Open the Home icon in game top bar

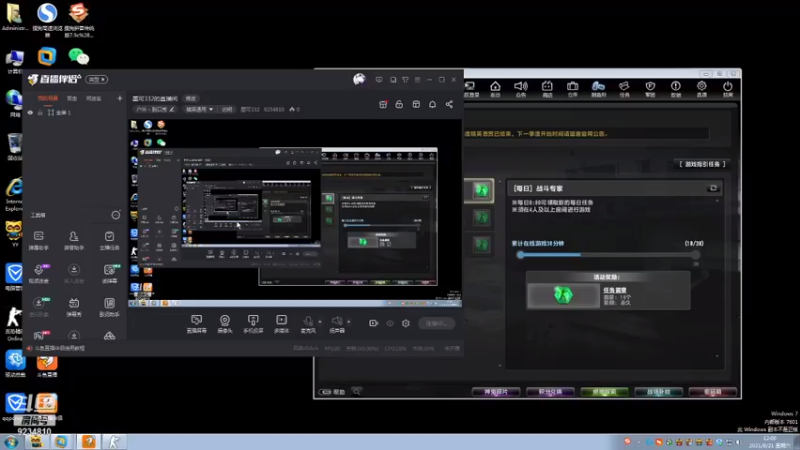click(x=495, y=86)
